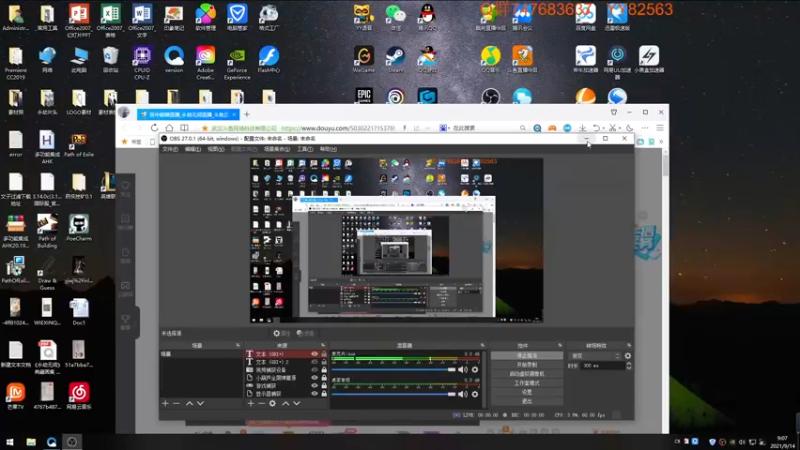The width and height of the screenshot is (800, 450).
Task: Toggle lock on 视频捕获设备 source
Action: coord(324,370)
